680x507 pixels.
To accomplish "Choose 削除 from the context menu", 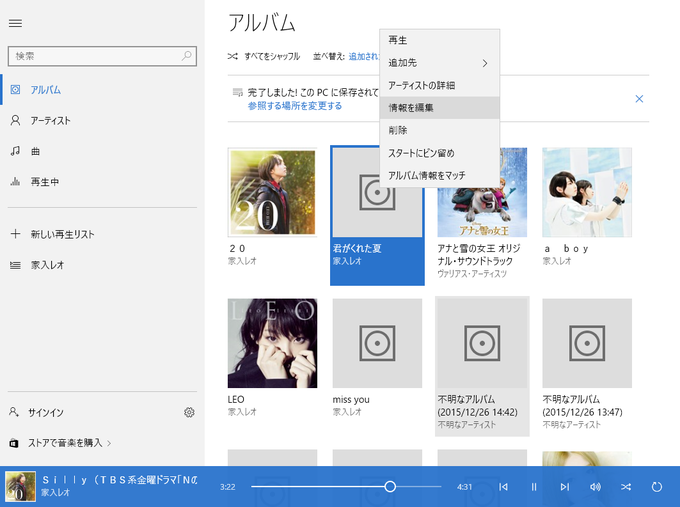I will click(440, 130).
